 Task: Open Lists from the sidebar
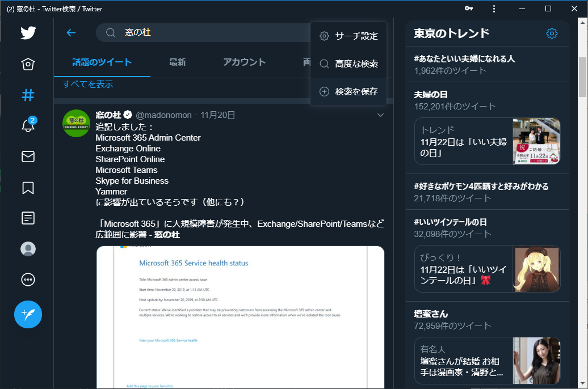[27, 218]
